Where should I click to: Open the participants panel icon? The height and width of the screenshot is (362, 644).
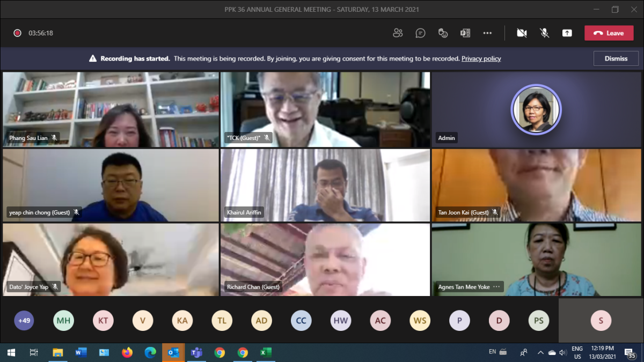click(398, 33)
